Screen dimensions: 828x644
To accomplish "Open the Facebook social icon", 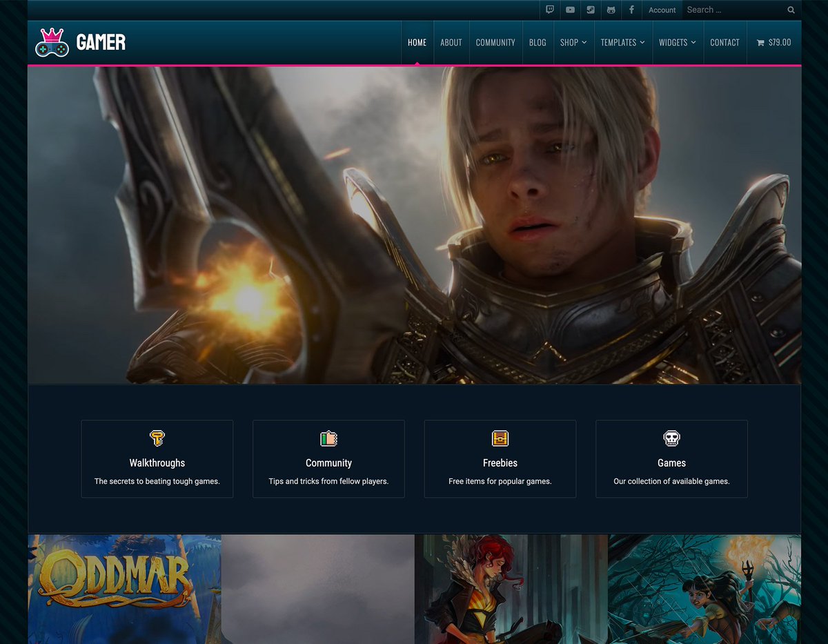I will (631, 10).
